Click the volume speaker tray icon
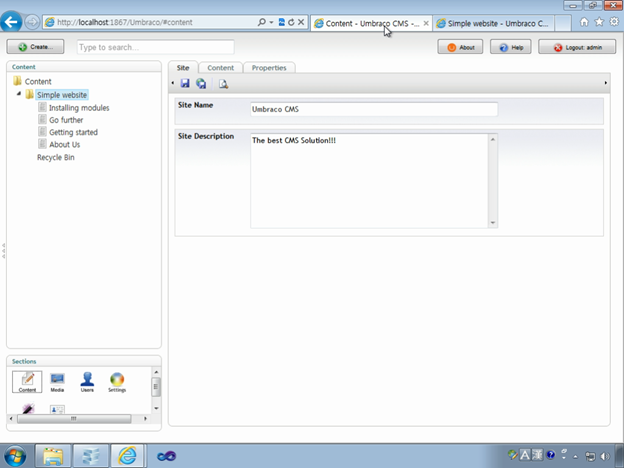Viewport: 624px width, 468px height. pyautogui.click(x=605, y=456)
